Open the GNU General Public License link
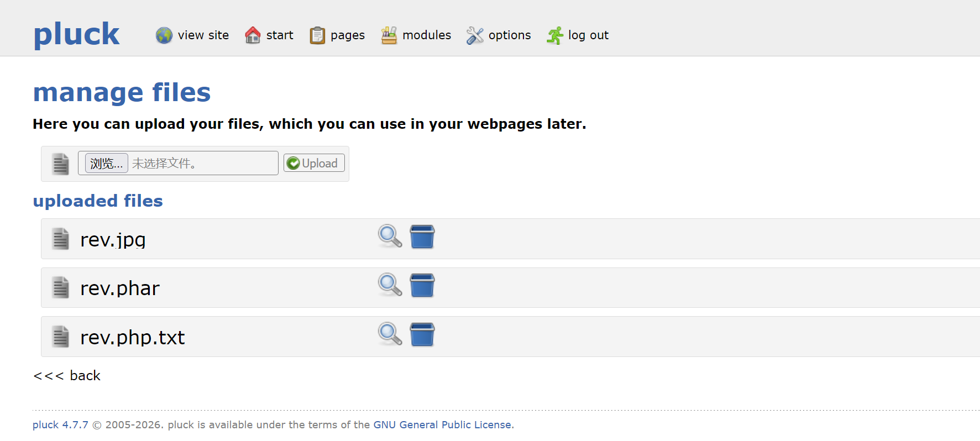The width and height of the screenshot is (980, 441). [442, 425]
